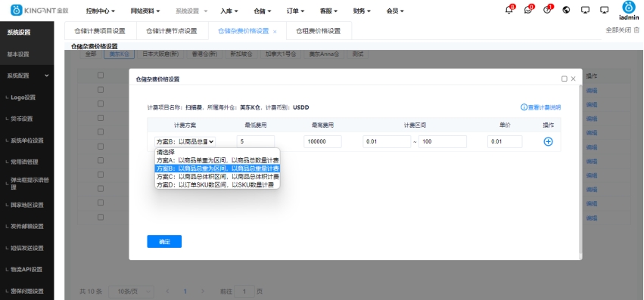This screenshot has width=644, height=300.
Task: Open 物流API设置 in the sidebar
Action: [x=26, y=270]
